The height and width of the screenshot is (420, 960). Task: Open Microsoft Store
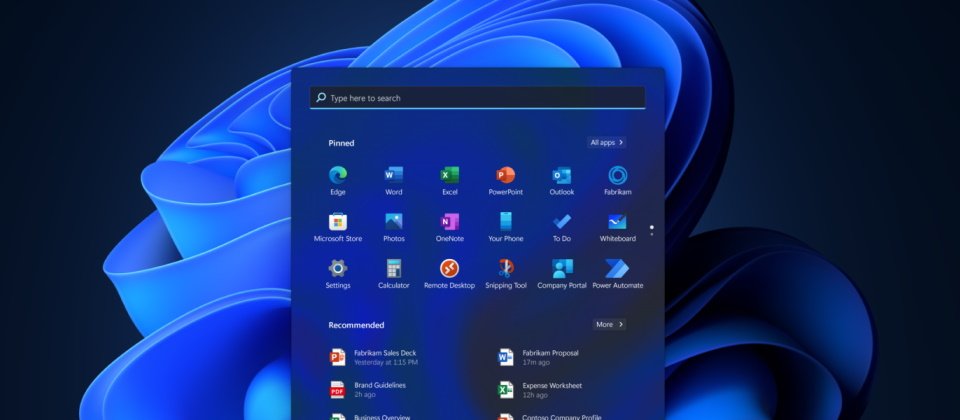(x=337, y=227)
